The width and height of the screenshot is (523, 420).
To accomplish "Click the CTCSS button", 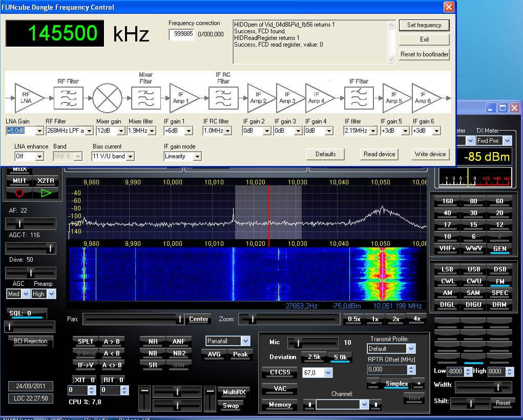I will 280,372.
